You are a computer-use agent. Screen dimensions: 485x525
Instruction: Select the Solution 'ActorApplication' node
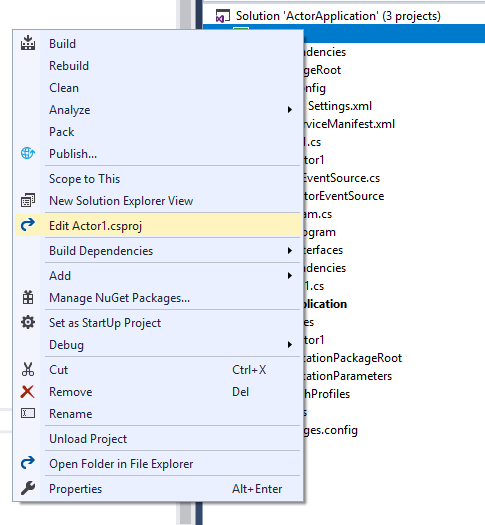[x=338, y=16]
